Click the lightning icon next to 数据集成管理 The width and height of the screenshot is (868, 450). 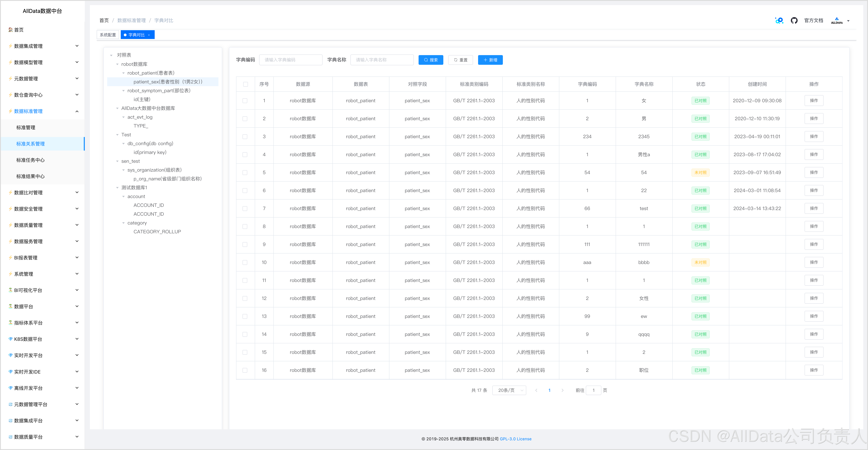click(11, 46)
